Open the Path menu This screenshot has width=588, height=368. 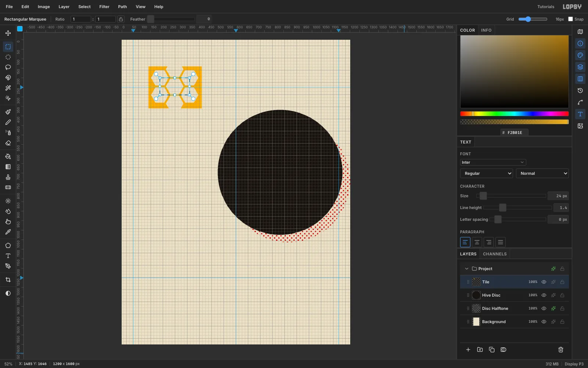click(x=122, y=7)
